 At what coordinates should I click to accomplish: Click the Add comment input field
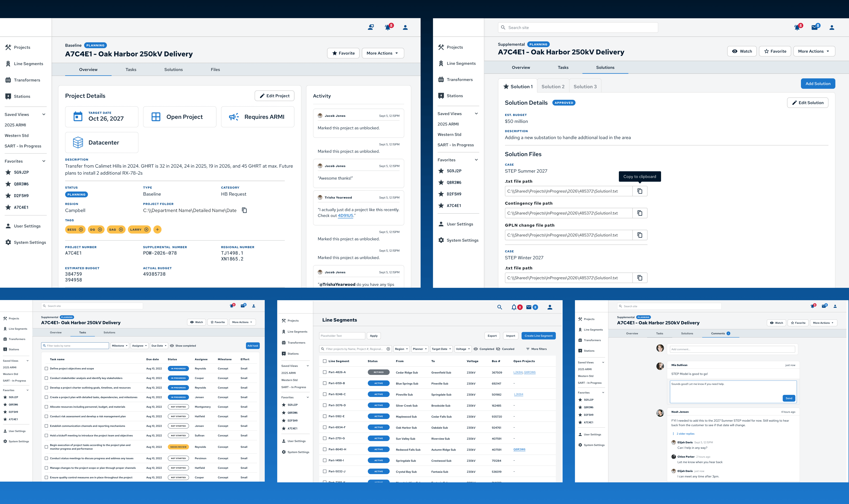click(732, 349)
